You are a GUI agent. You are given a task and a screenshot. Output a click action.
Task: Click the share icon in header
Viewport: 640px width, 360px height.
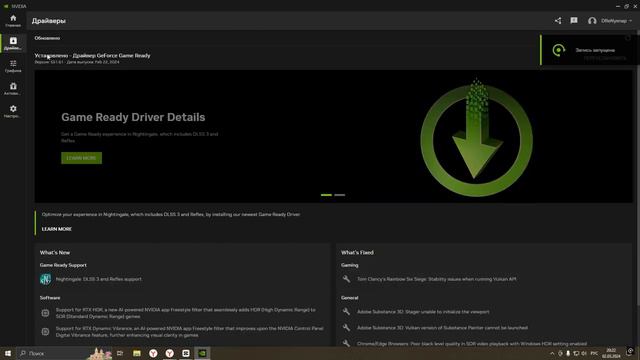click(558, 20)
